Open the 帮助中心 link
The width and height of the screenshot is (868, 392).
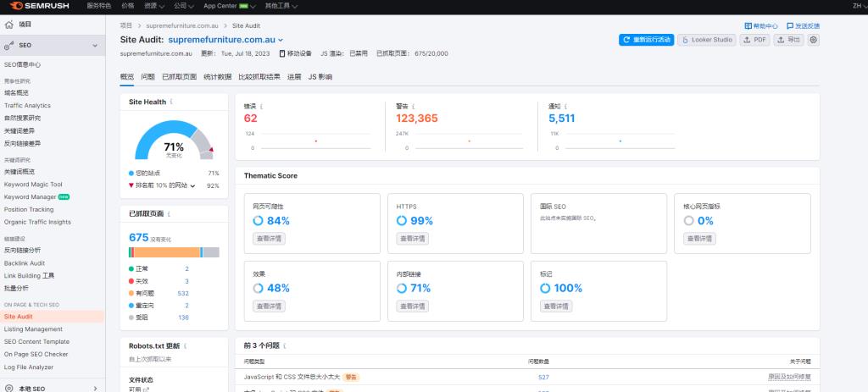pyautogui.click(x=761, y=26)
